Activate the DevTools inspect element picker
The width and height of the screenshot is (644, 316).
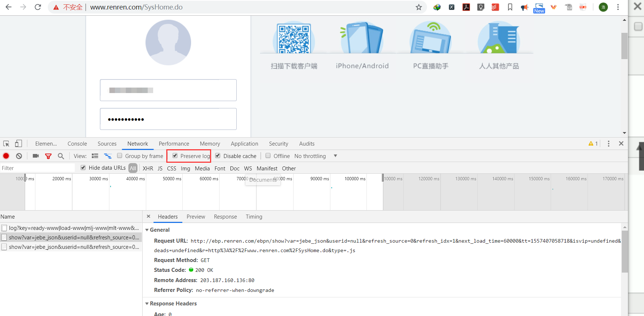pyautogui.click(x=6, y=144)
